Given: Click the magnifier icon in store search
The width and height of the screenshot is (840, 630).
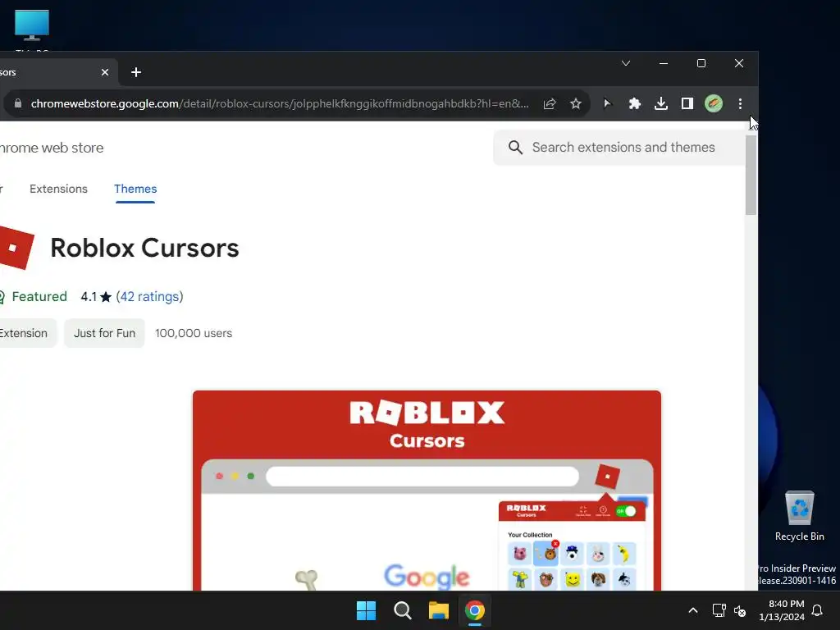Looking at the screenshot, I should 515,148.
